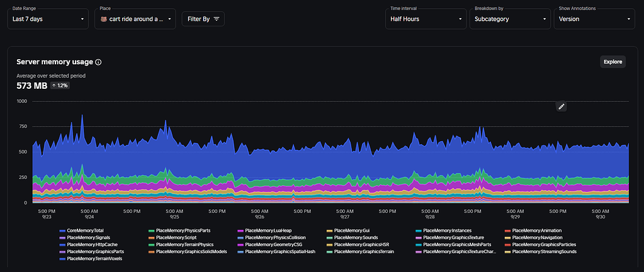Open the Place dropdown
Screen dimensions: 644x272
pos(135,19)
